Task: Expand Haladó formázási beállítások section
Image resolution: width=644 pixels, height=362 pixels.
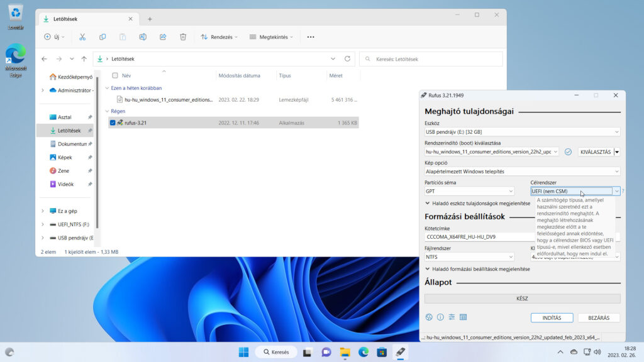Action: coord(478,269)
